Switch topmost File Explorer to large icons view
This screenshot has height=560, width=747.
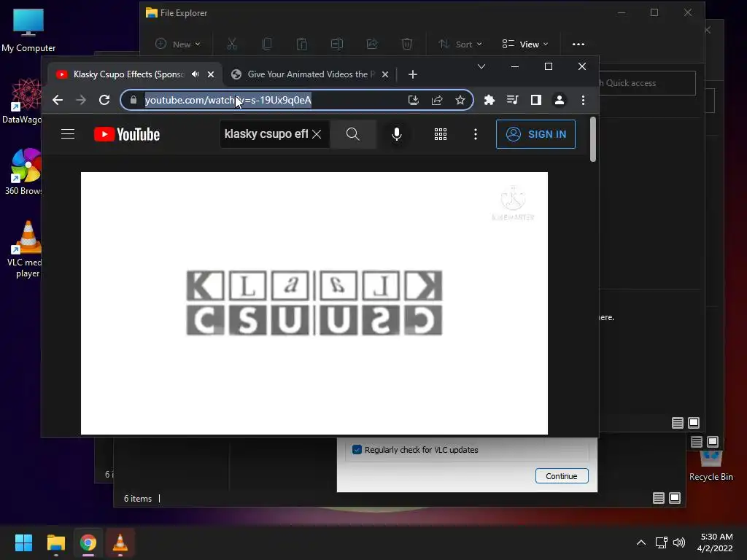694,423
